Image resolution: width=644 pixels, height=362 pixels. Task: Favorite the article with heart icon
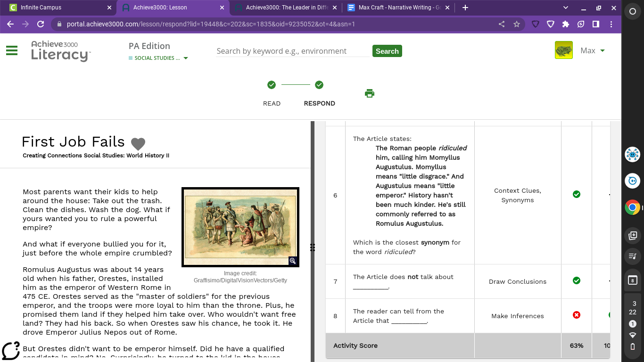[x=138, y=144]
